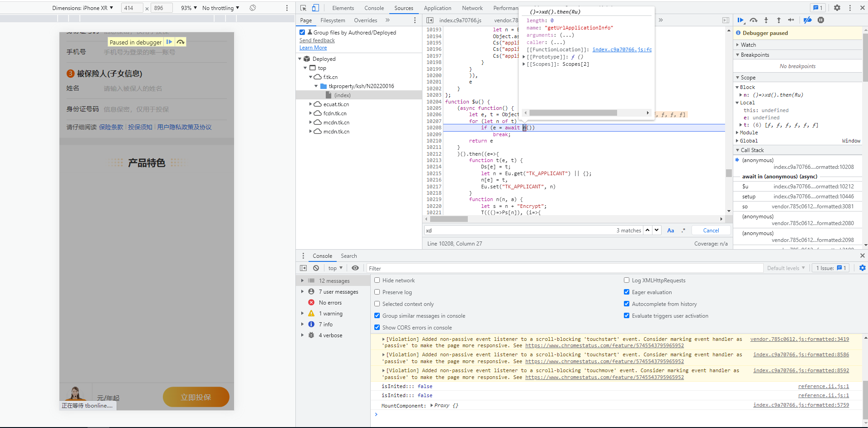Disable Autocomplete from history checkbox
This screenshot has height=428, width=868.
(627, 304)
